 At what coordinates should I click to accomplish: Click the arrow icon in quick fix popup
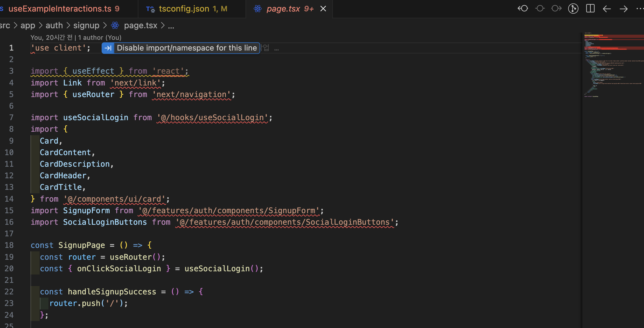108,48
